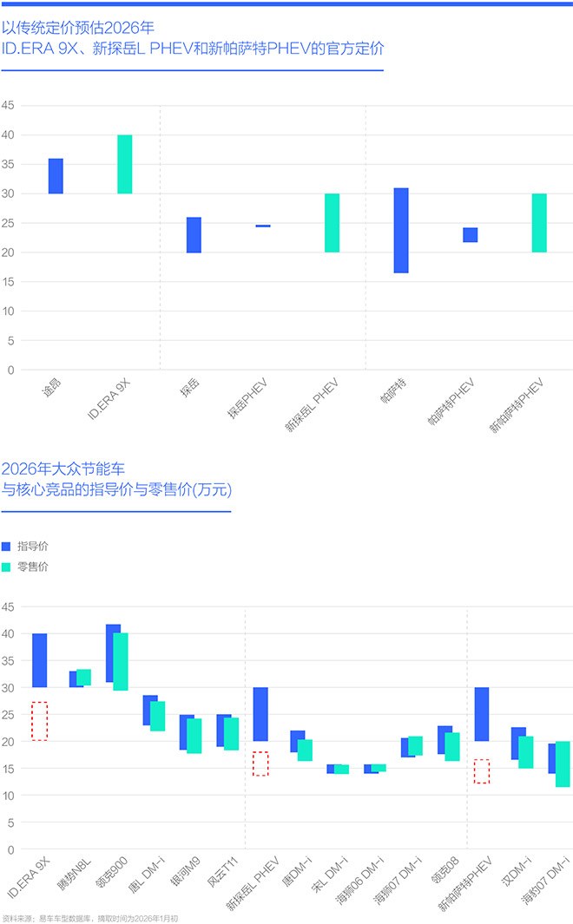Select the green ID.ERA 9X bar in top chart
Viewport: 573px width, 924px height.
tap(125, 164)
